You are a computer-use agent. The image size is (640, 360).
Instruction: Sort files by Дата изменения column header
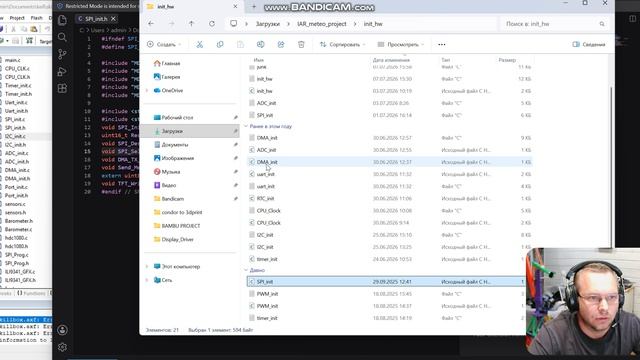(x=391, y=60)
